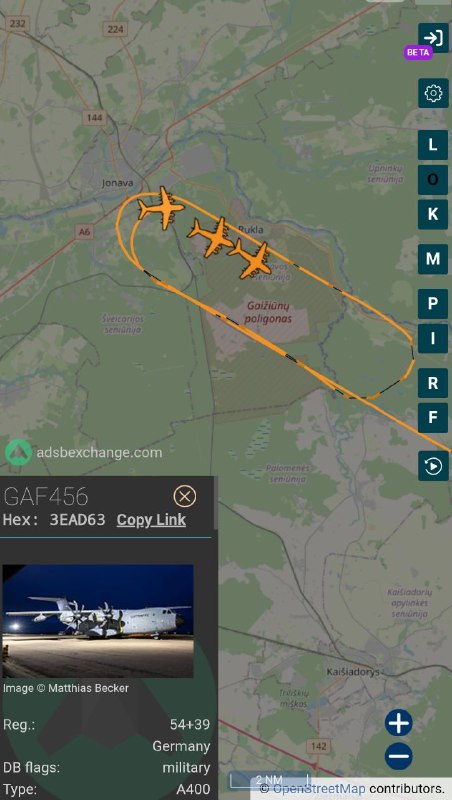Open the A400 aircraft photo thumbnail
This screenshot has width=452, height=800.
coord(98,621)
